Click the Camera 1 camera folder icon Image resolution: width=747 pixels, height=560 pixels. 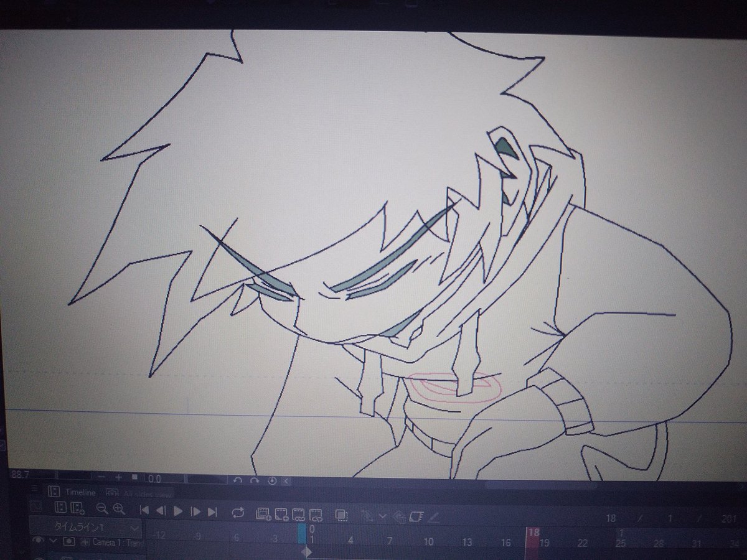69,542
